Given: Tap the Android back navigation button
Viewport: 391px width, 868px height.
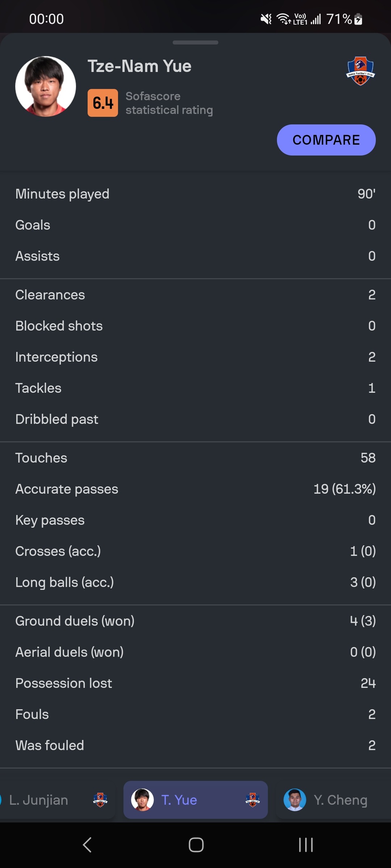Looking at the screenshot, I should pyautogui.click(x=87, y=845).
